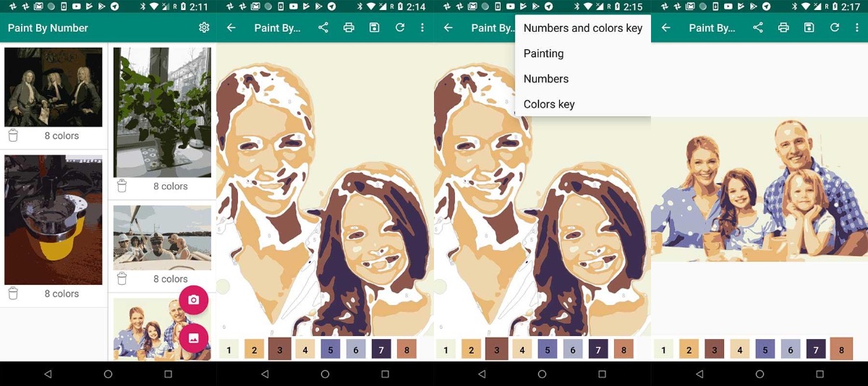Choose 'Colors key' in the dropdown menu

(549, 104)
